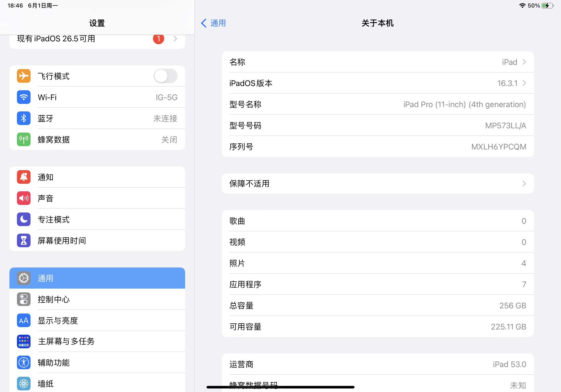Tap the 18:46 clock in status bar
The image size is (561, 392).
click(x=15, y=5)
